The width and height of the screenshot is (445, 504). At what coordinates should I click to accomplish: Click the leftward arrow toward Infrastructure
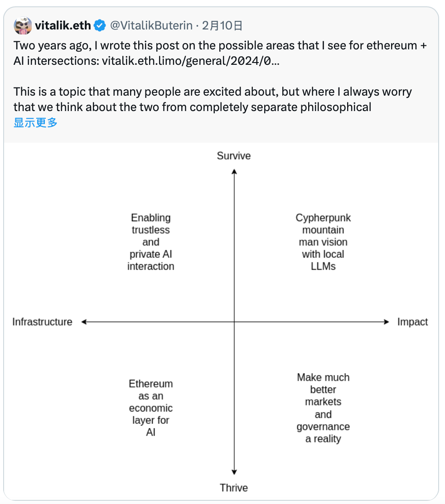pyautogui.click(x=83, y=321)
